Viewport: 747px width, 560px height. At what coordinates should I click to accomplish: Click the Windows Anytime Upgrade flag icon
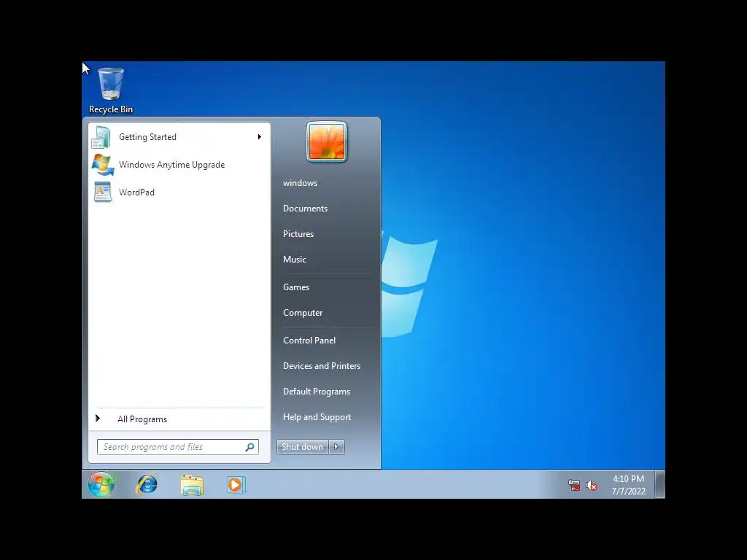(102, 165)
